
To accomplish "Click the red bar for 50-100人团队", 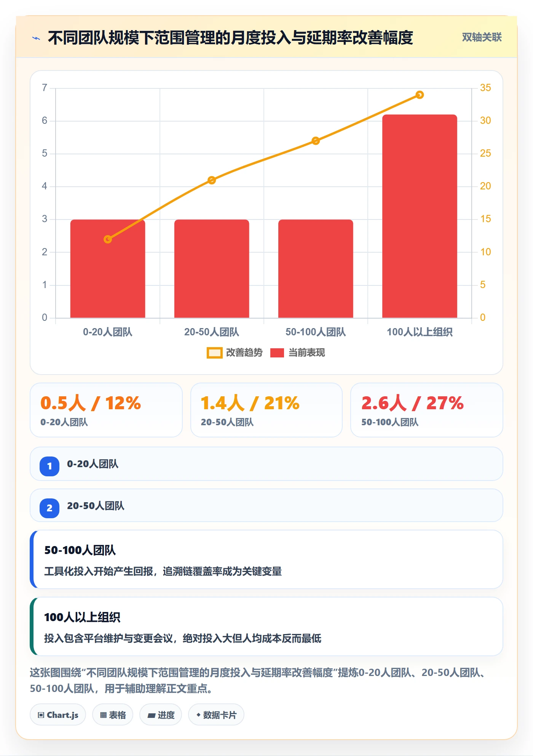I will (x=316, y=269).
